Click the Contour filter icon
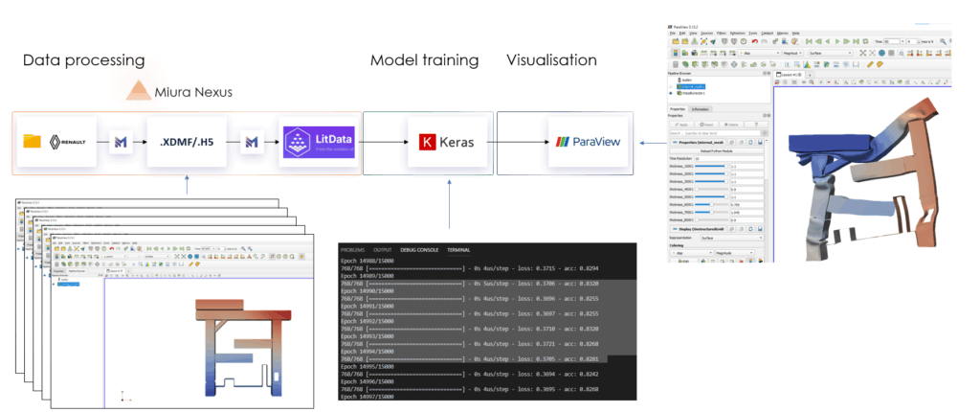This screenshot has width=980, height=412. tap(685, 64)
